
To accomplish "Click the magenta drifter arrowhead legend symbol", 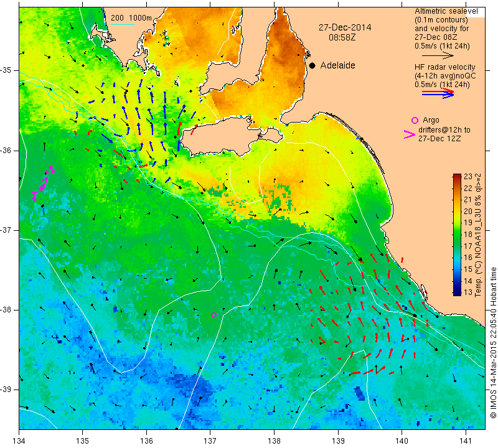I will 410,134.
